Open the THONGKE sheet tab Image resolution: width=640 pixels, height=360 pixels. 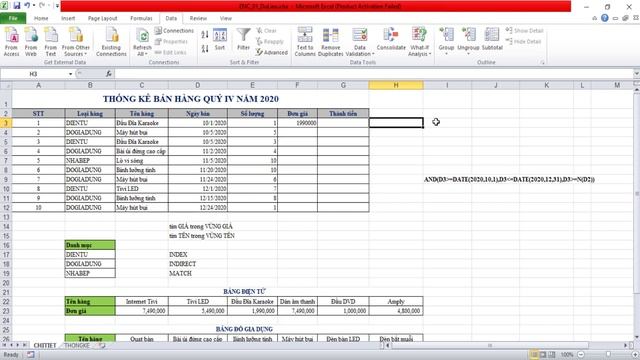pyautogui.click(x=77, y=345)
